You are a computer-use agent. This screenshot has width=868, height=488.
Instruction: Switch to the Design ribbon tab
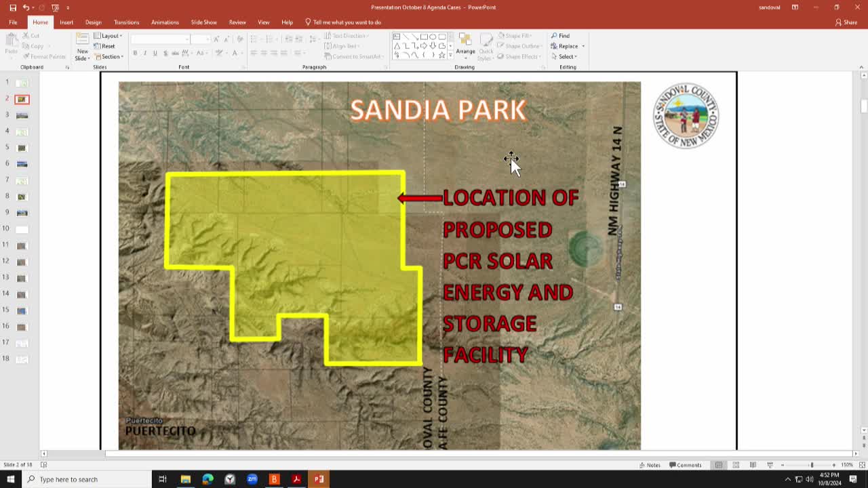click(x=93, y=22)
